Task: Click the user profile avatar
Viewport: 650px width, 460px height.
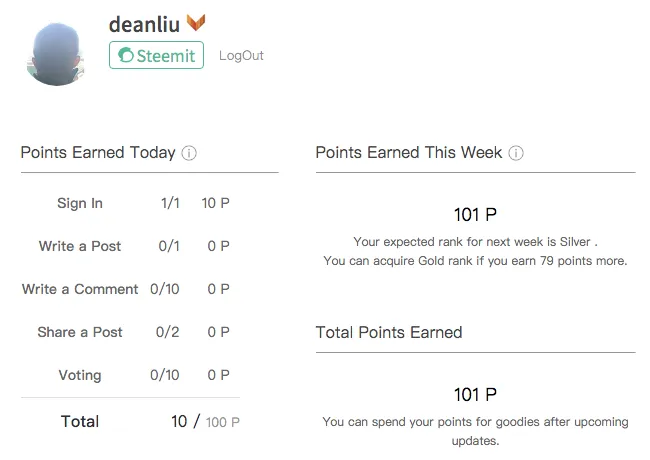Action: pos(56,54)
